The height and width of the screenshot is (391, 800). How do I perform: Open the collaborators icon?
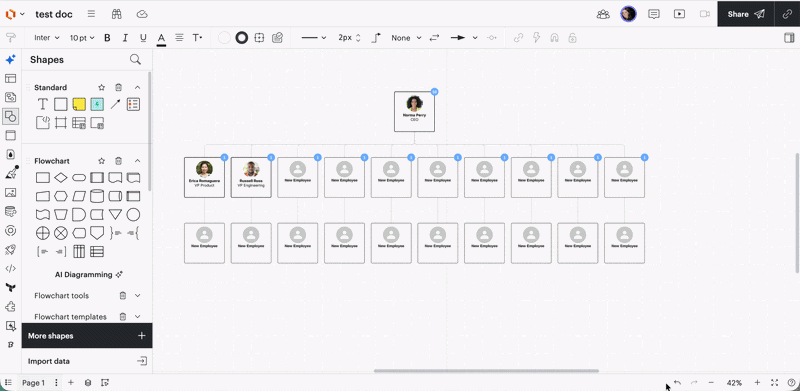603,14
